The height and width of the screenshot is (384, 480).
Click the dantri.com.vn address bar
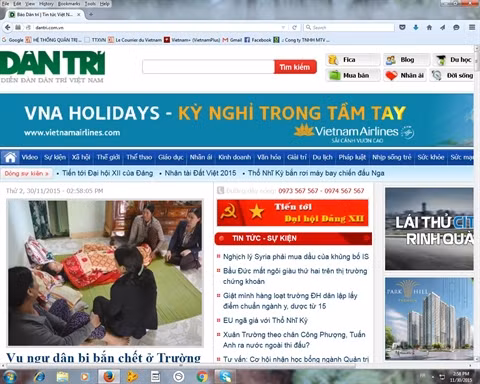coord(157,27)
